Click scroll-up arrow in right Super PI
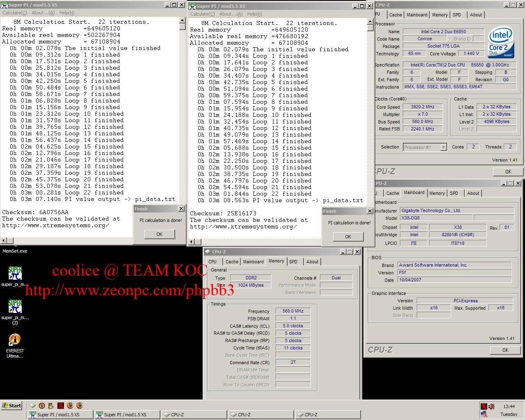 [370, 22]
